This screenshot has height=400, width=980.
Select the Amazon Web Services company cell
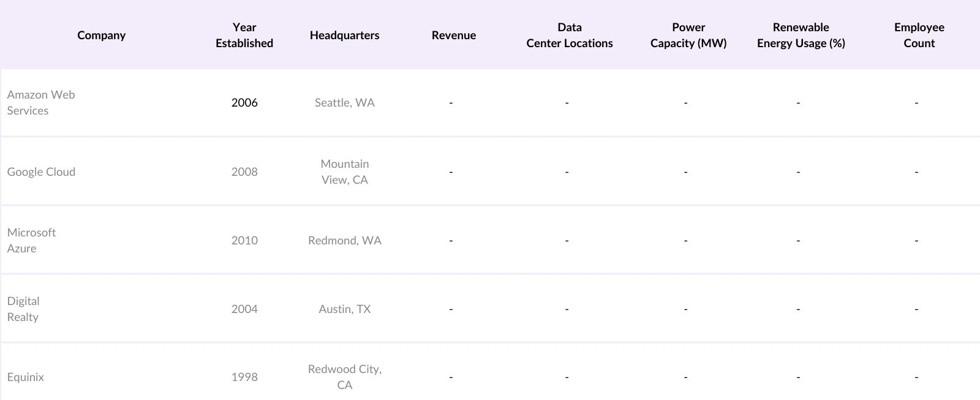tap(41, 102)
